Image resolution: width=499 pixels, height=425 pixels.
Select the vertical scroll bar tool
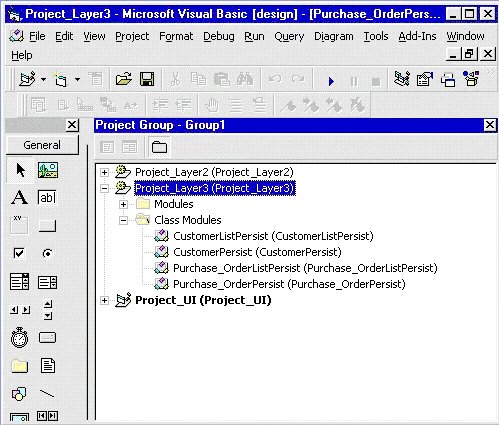[x=48, y=310]
